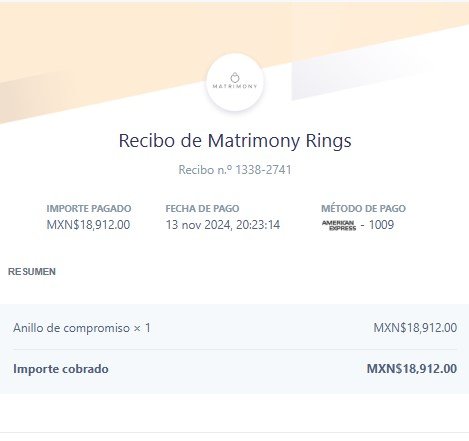Click the Anillo de compromiso × 1 line item
This screenshot has width=469, height=441.
(82, 328)
